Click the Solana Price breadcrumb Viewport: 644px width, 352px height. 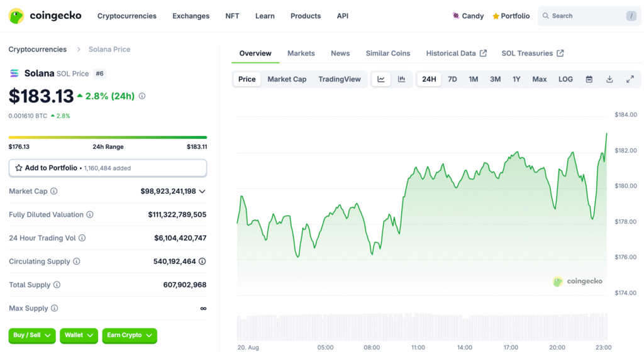click(x=109, y=49)
